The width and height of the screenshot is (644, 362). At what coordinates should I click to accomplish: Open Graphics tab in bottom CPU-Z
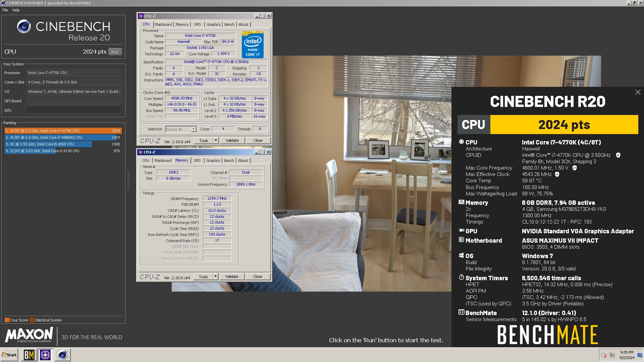(213, 161)
